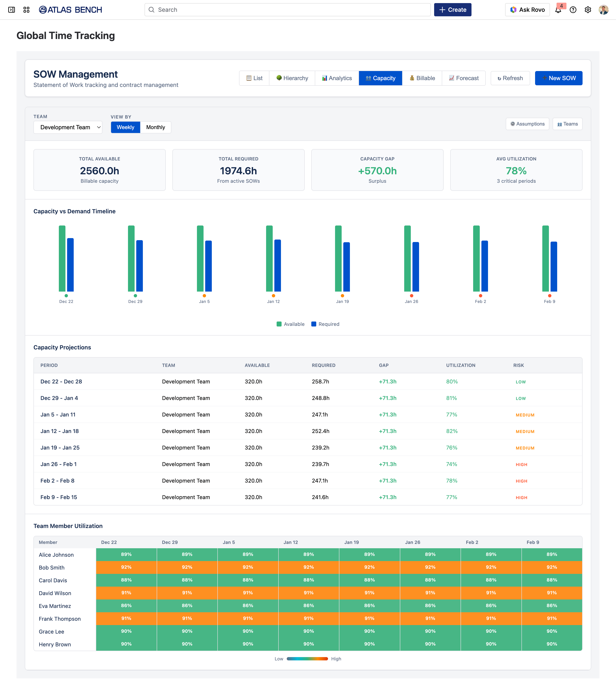Open the user profile avatar

click(603, 10)
